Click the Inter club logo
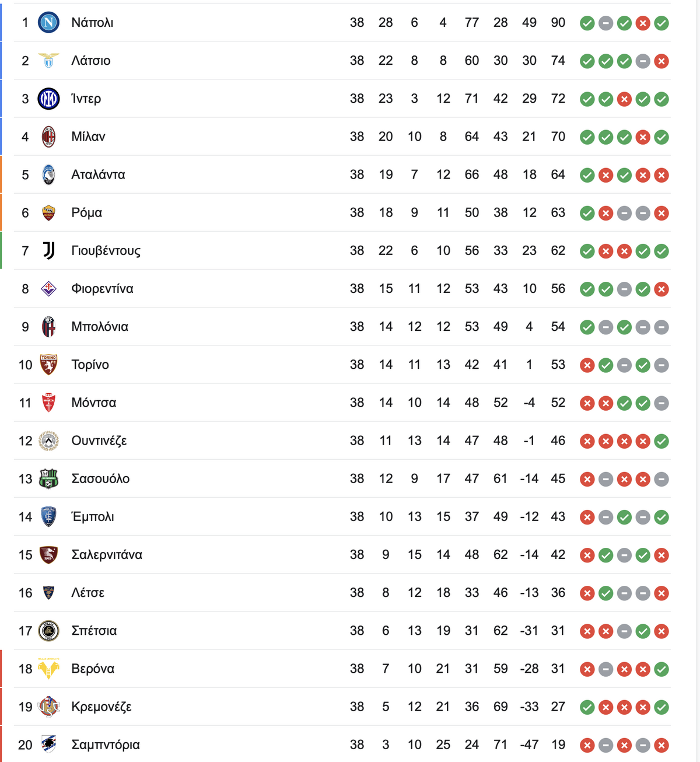This screenshot has height=762, width=700. (x=48, y=99)
